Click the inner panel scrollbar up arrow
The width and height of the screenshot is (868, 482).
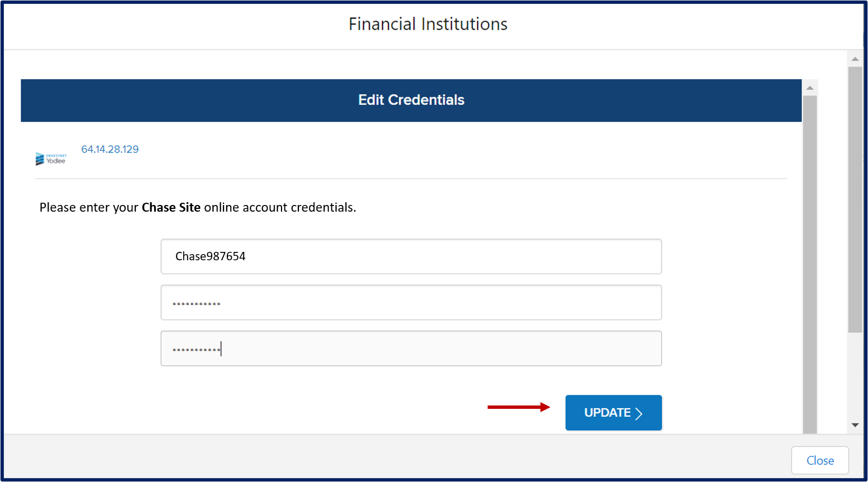(810, 88)
